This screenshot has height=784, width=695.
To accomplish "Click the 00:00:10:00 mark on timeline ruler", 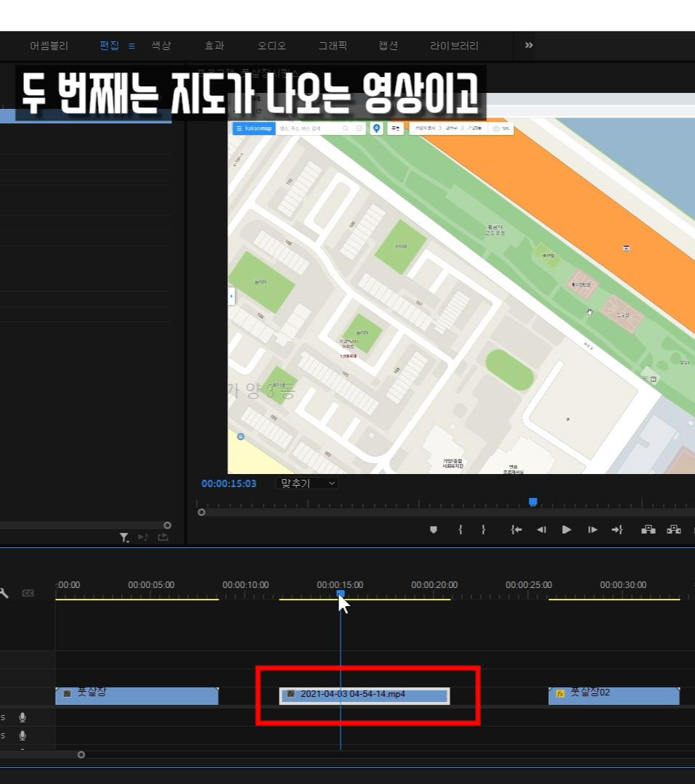I will (x=245, y=584).
